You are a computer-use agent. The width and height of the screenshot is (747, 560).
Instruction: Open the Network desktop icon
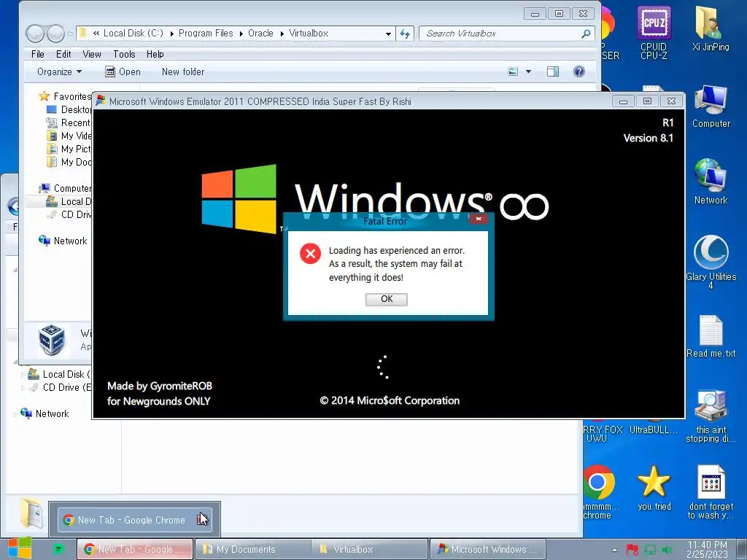711,182
